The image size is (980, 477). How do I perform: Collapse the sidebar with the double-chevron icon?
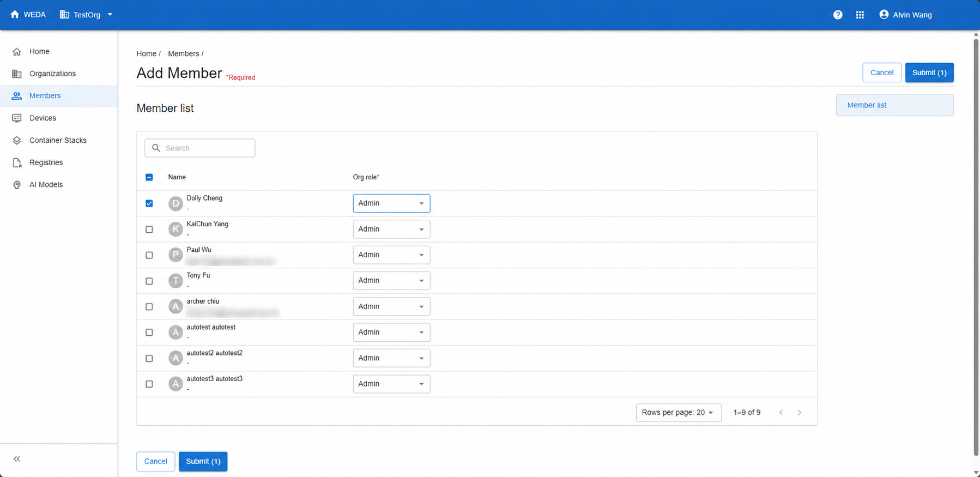[x=17, y=459]
